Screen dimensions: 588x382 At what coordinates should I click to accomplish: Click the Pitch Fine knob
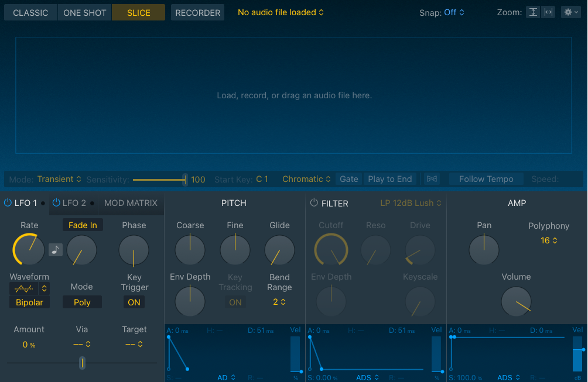click(235, 250)
